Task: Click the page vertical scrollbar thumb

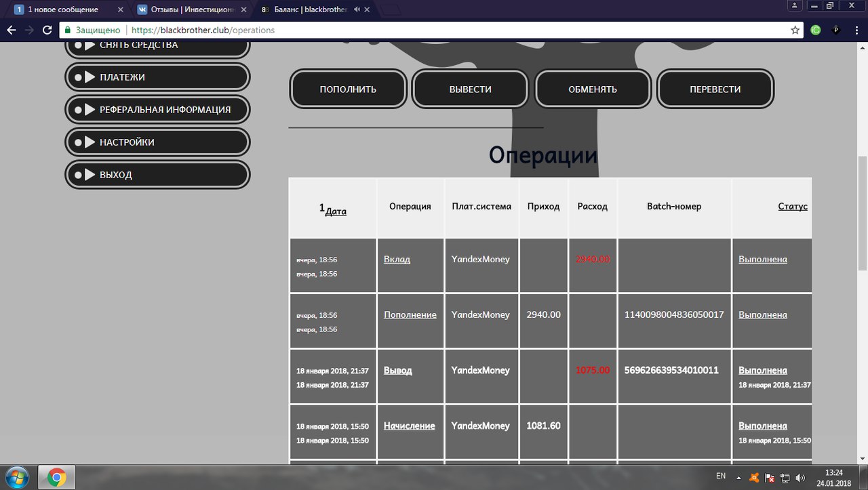Action: (x=863, y=213)
